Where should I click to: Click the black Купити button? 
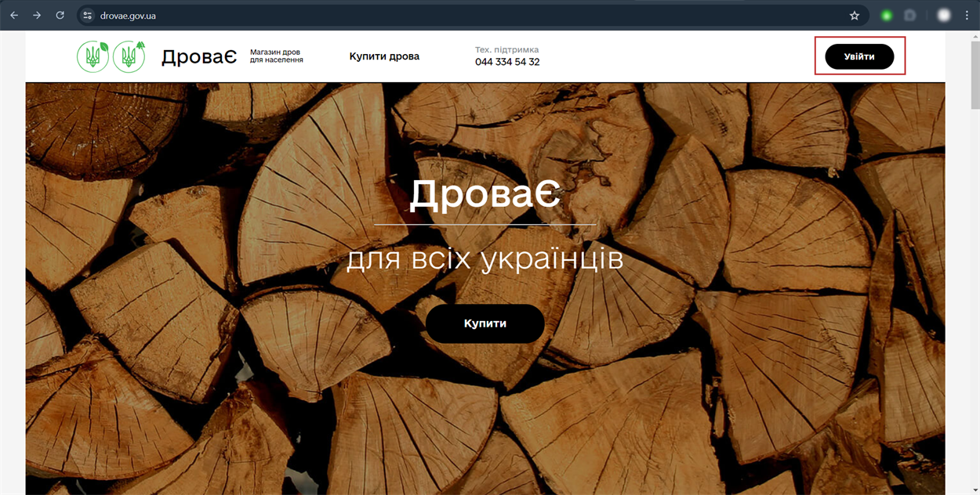coord(485,323)
